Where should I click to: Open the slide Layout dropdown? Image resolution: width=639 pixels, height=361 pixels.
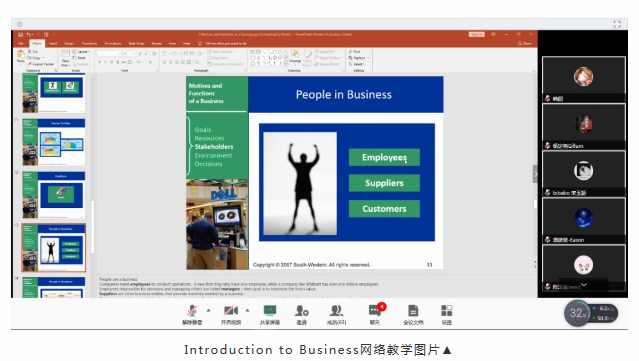[x=81, y=52]
